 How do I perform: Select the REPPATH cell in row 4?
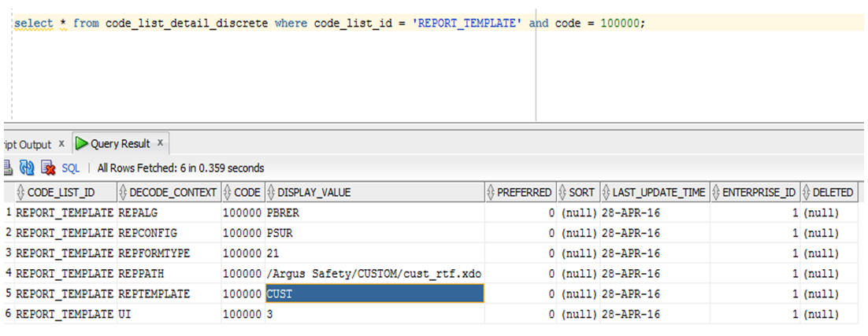169,274
